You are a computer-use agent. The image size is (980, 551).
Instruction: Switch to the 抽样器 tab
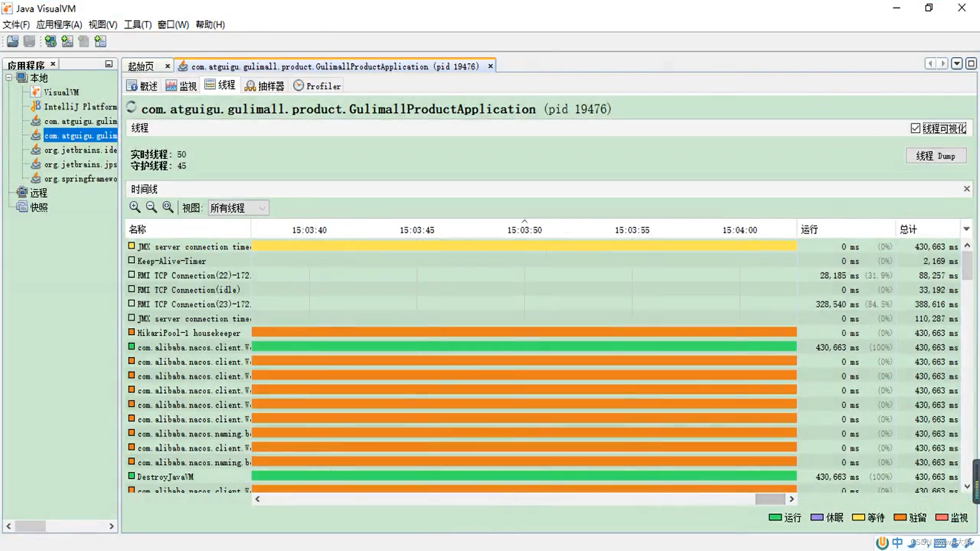coord(264,86)
